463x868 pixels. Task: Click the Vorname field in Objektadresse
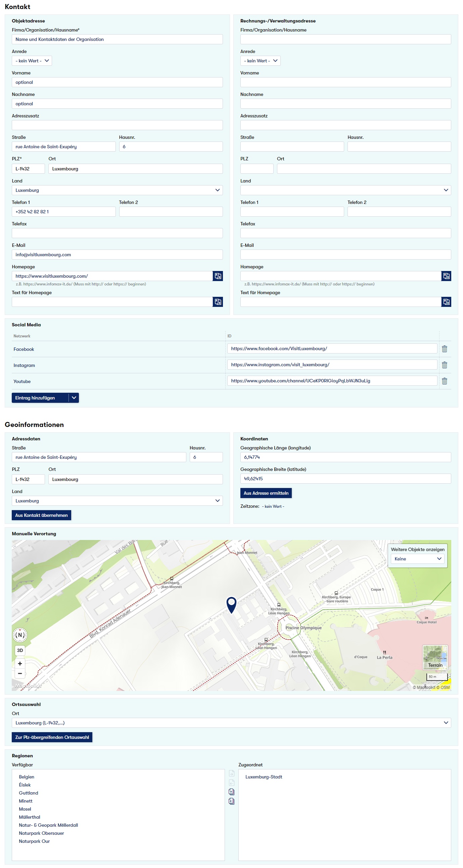117,82
